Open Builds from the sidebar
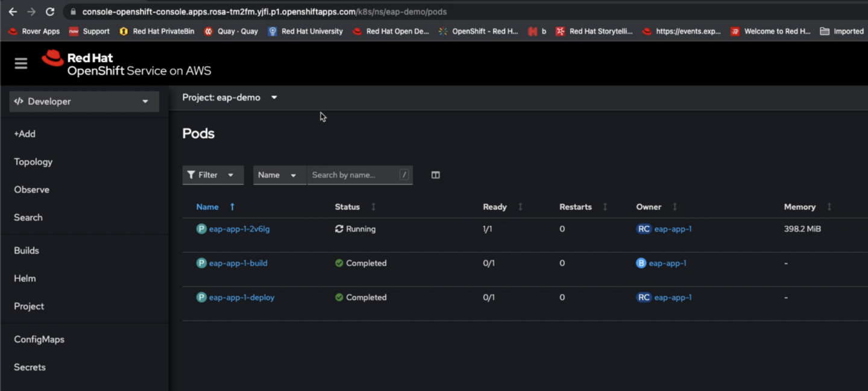868x391 pixels. (27, 251)
